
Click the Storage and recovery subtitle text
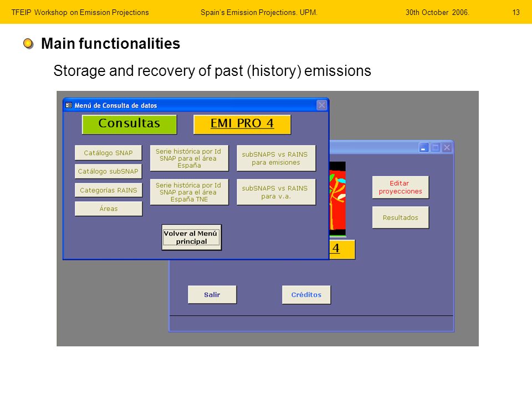[x=212, y=71]
